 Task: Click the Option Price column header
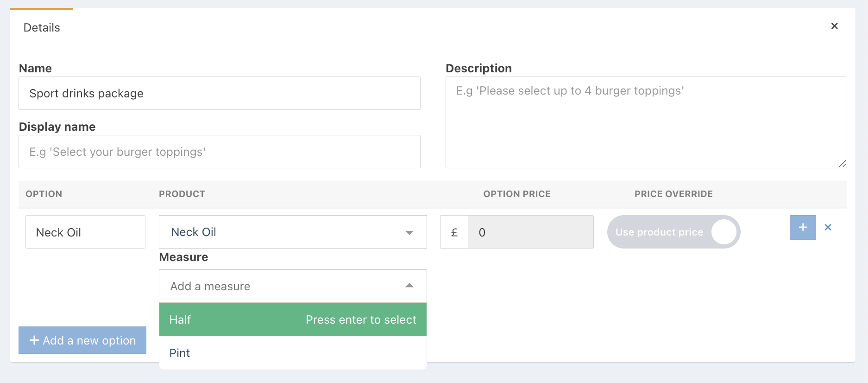tap(516, 194)
